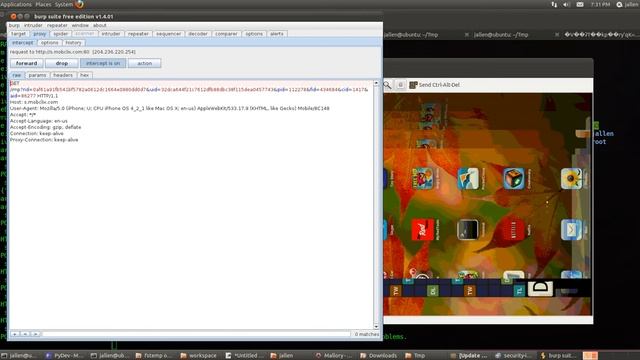640x360 pixels.
Task: Click the 'Proxy-Connection: keep-alive' line
Action: (x=44, y=140)
